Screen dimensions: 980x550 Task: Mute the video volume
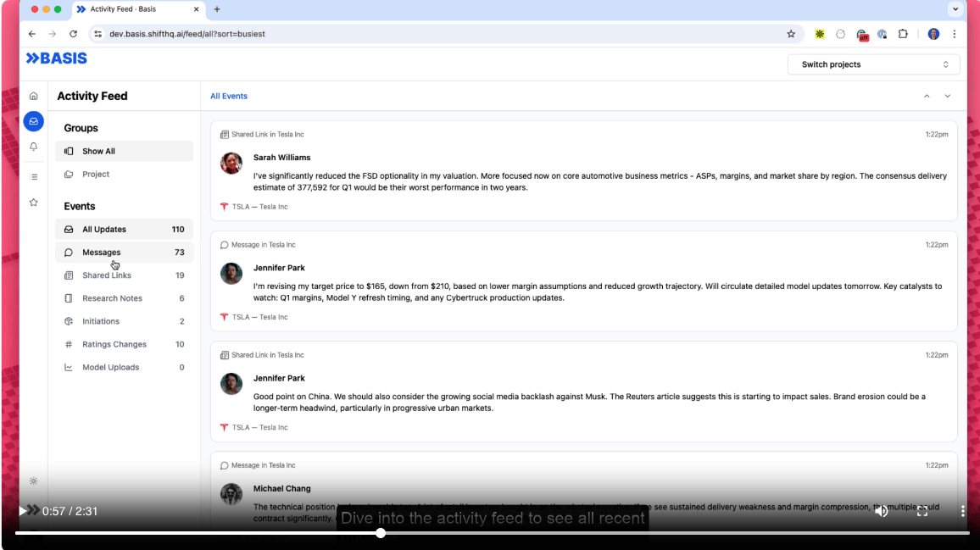tap(882, 511)
